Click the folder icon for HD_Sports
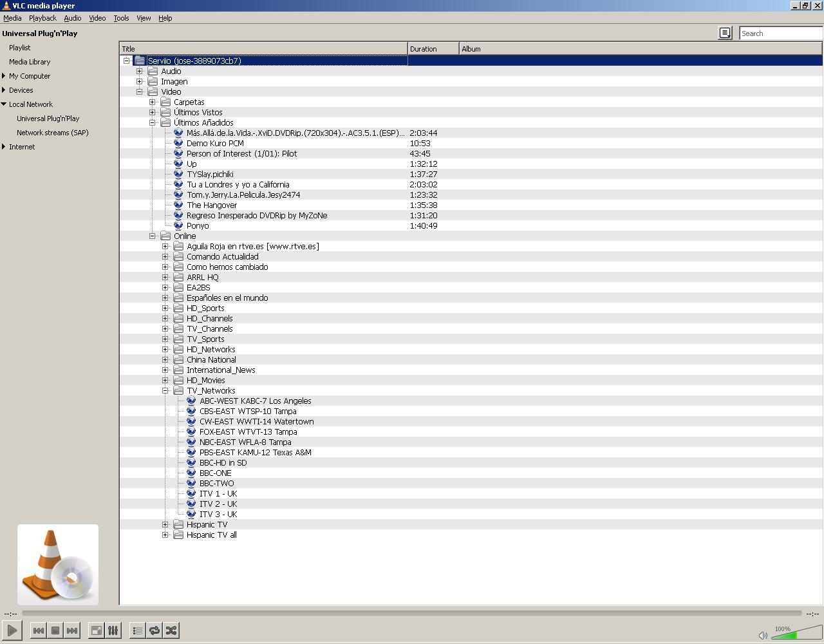 point(178,308)
